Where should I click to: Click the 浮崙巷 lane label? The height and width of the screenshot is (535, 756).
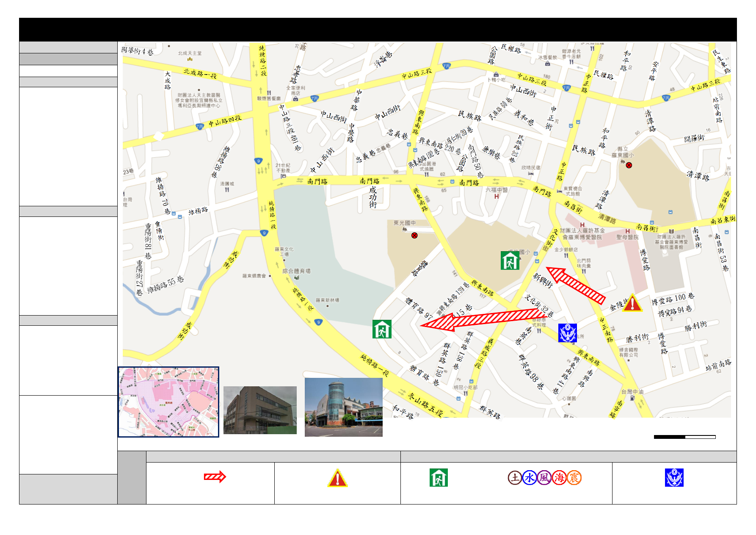click(x=383, y=59)
